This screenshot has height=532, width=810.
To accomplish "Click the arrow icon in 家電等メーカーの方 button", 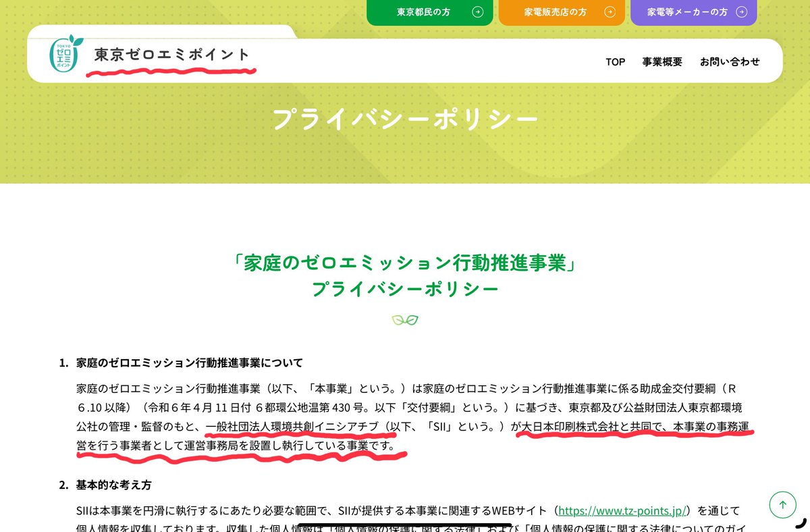I will tap(741, 11).
